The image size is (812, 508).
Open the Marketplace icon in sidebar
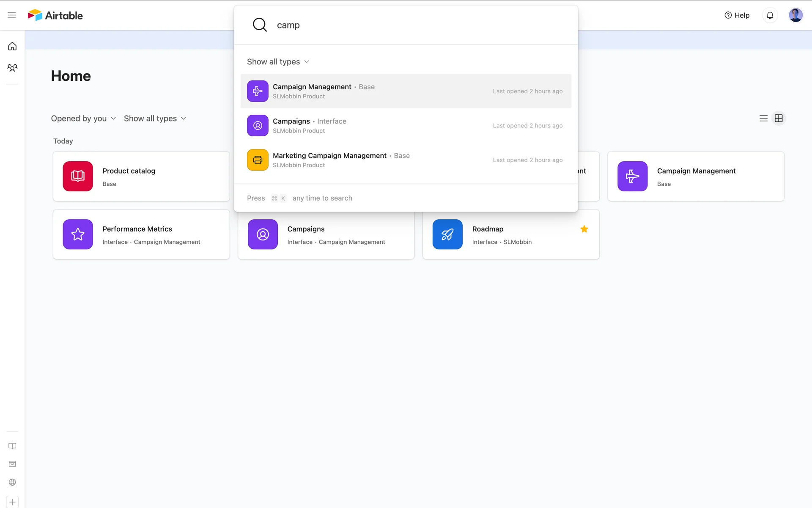12,464
